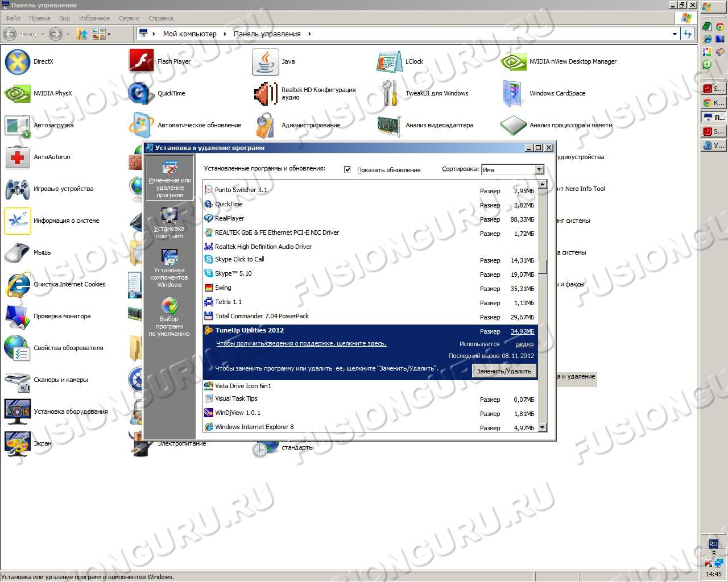The width and height of the screenshot is (728, 582).
Task: Open the Справка menu
Action: pyautogui.click(x=160, y=18)
